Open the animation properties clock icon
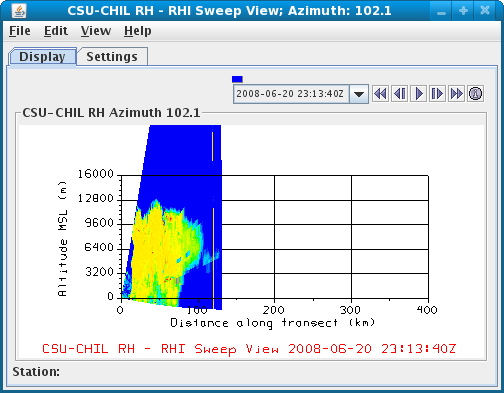 (475, 94)
